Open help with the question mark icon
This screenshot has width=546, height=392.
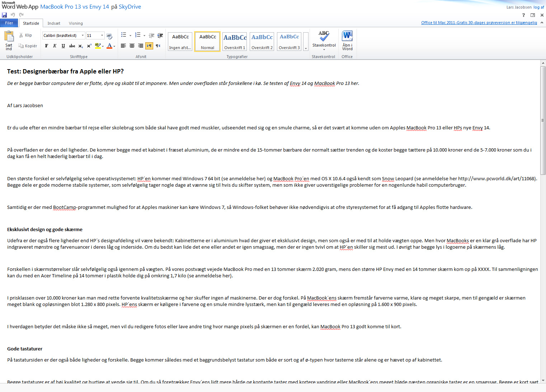(523, 15)
